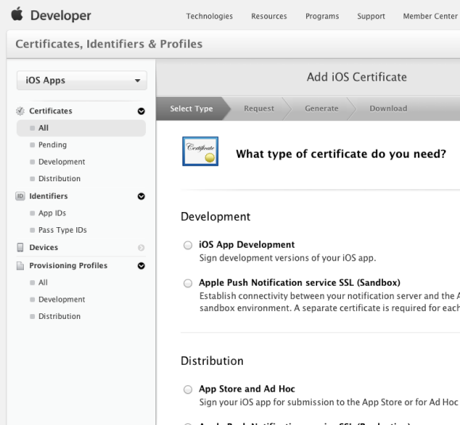Click the Request step
Image resolution: width=460 pixels, height=425 pixels.
(x=259, y=109)
